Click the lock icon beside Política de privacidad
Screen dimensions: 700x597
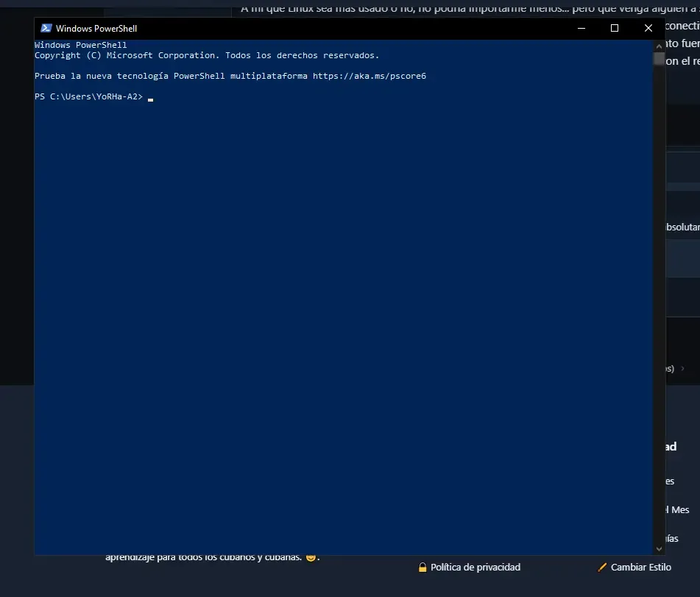(x=423, y=568)
